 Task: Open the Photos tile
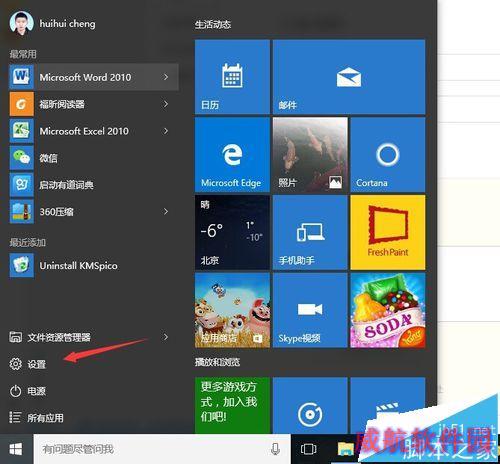(310, 155)
